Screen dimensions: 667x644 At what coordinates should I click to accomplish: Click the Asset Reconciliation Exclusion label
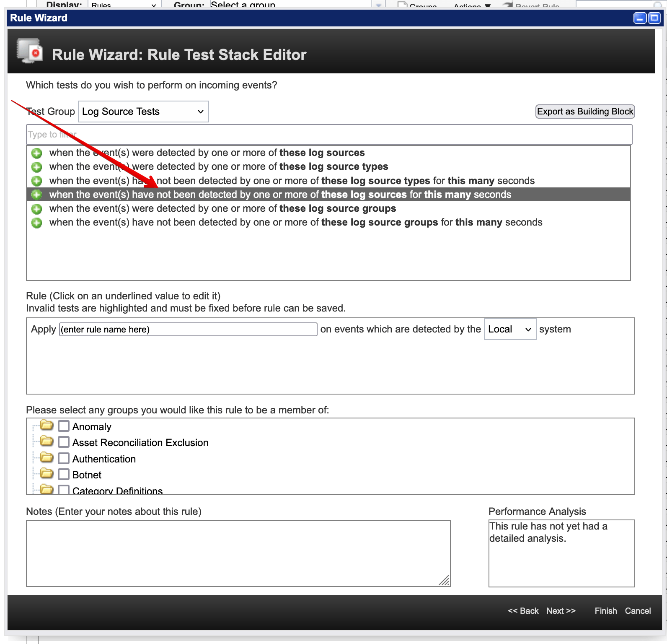(140, 443)
